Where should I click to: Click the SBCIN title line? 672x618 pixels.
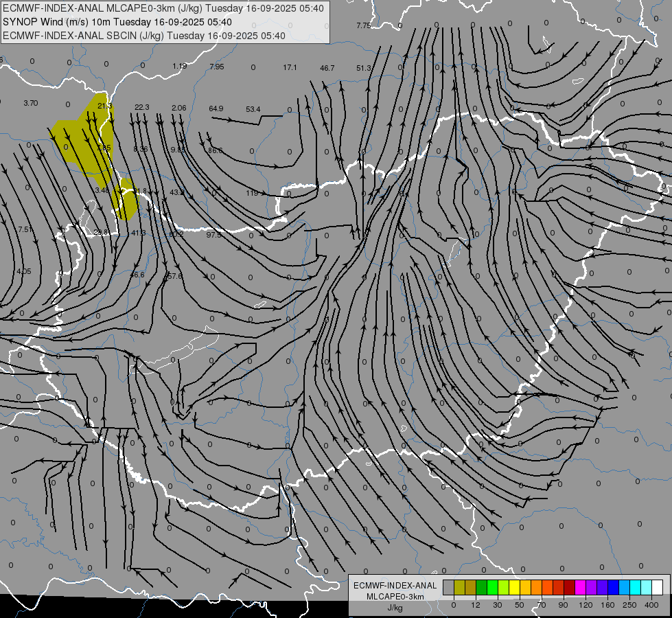[x=144, y=36]
